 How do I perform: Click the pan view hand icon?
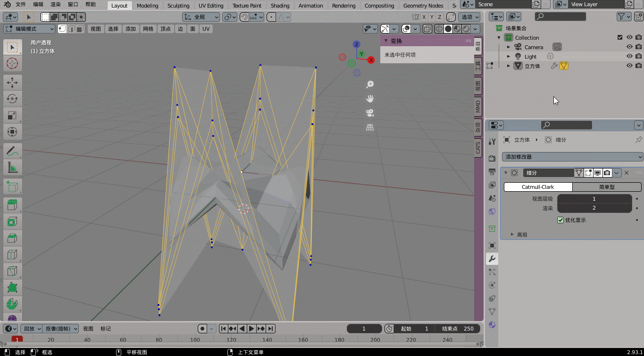point(370,99)
